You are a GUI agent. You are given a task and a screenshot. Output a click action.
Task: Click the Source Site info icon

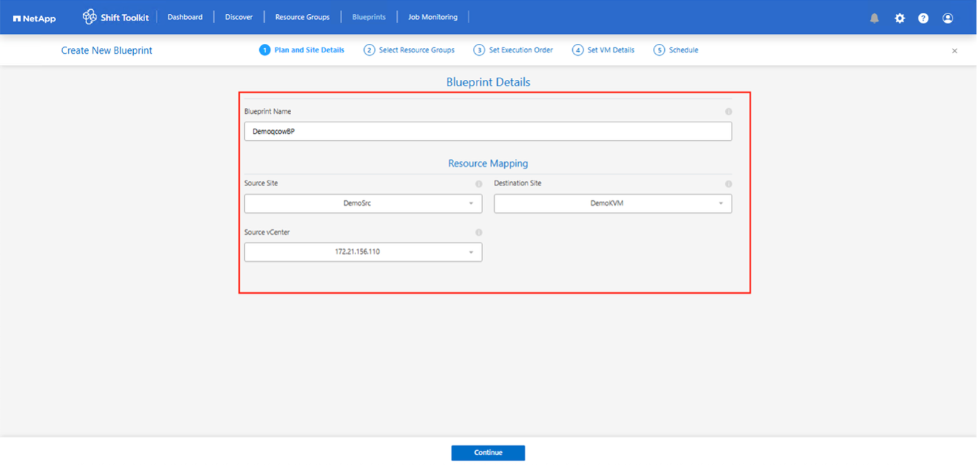pos(479,184)
